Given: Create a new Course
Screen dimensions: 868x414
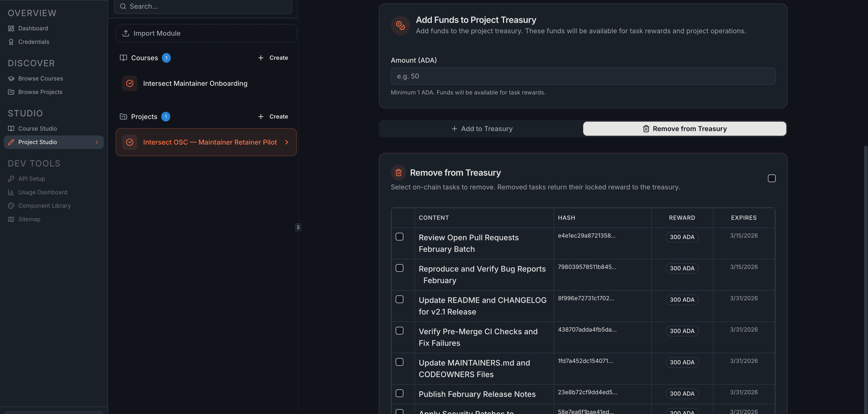Looking at the screenshot, I should [x=273, y=58].
